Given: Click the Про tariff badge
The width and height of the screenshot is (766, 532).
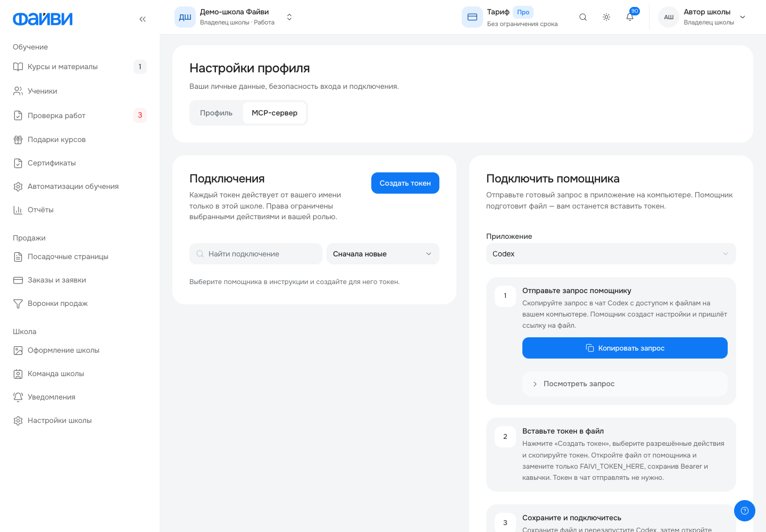Looking at the screenshot, I should [x=523, y=12].
